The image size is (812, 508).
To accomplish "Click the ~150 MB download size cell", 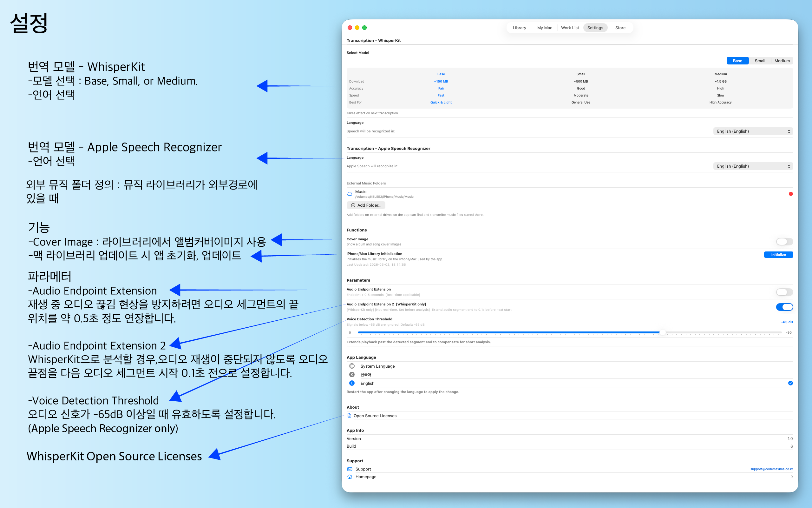I will coord(441,81).
